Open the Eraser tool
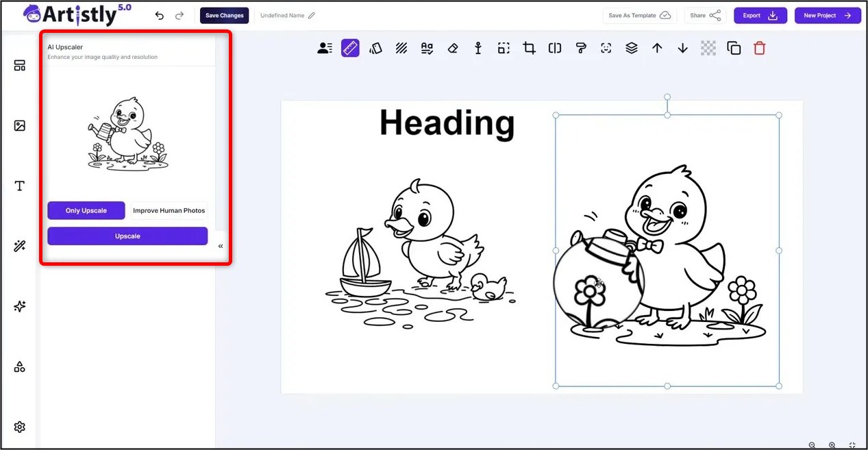Image resolution: width=868 pixels, height=450 pixels. [x=452, y=48]
